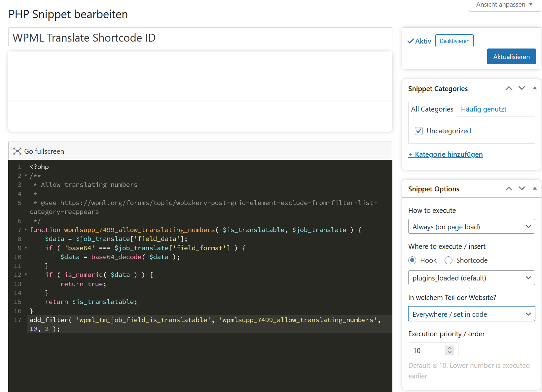Click the priority stepper arrows

pyautogui.click(x=450, y=350)
